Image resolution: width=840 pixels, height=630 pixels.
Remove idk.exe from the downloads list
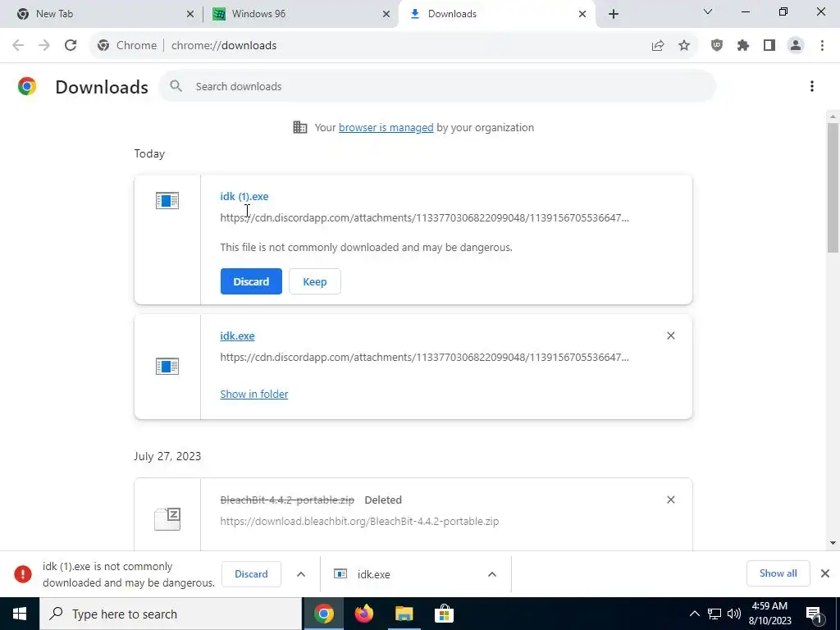click(x=671, y=336)
